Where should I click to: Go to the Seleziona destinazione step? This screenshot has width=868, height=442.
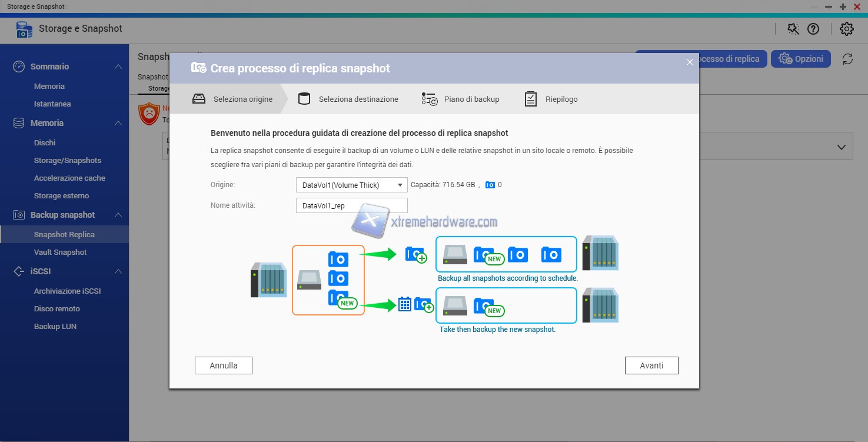tap(348, 99)
